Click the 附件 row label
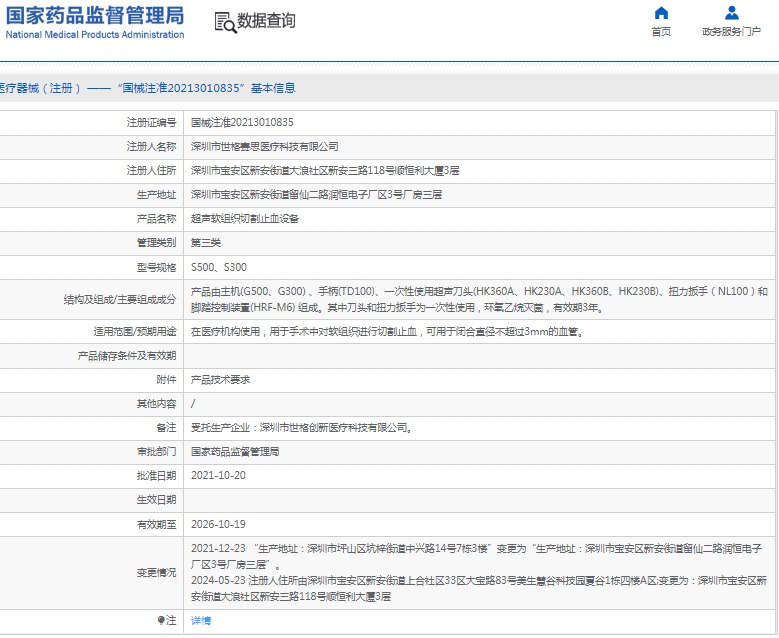This screenshot has width=779, height=638. 166,380
